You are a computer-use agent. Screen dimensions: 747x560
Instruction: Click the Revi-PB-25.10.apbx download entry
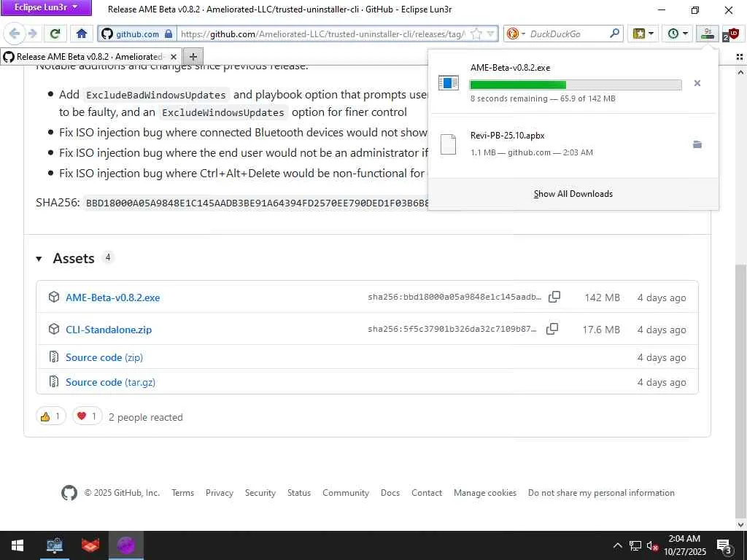point(573,144)
